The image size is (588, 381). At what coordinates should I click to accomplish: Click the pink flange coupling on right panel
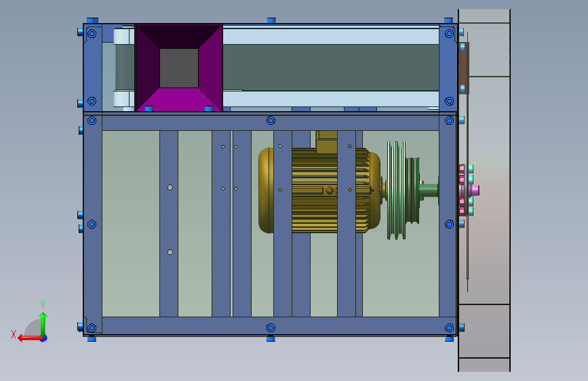point(469,190)
